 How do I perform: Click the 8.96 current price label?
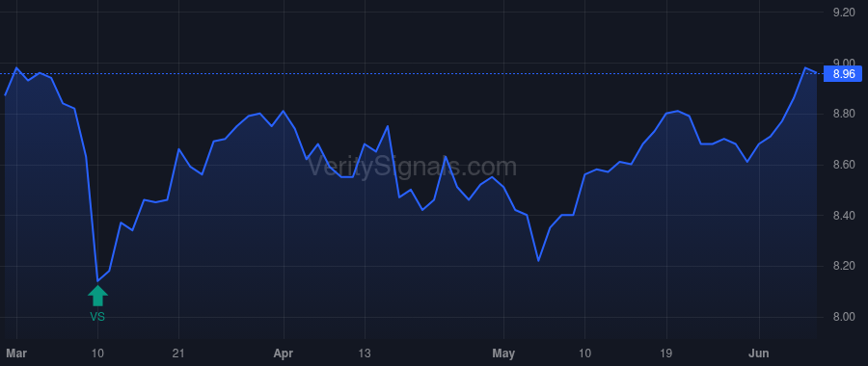point(843,73)
